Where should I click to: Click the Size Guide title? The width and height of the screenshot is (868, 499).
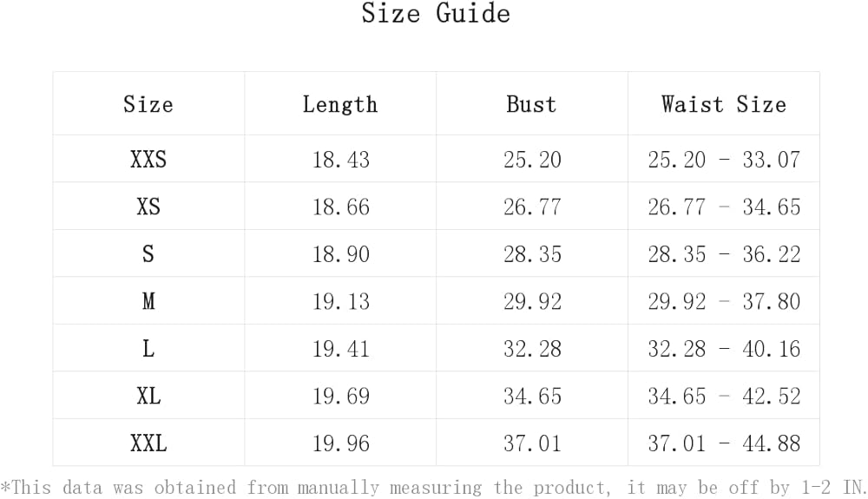435,15
